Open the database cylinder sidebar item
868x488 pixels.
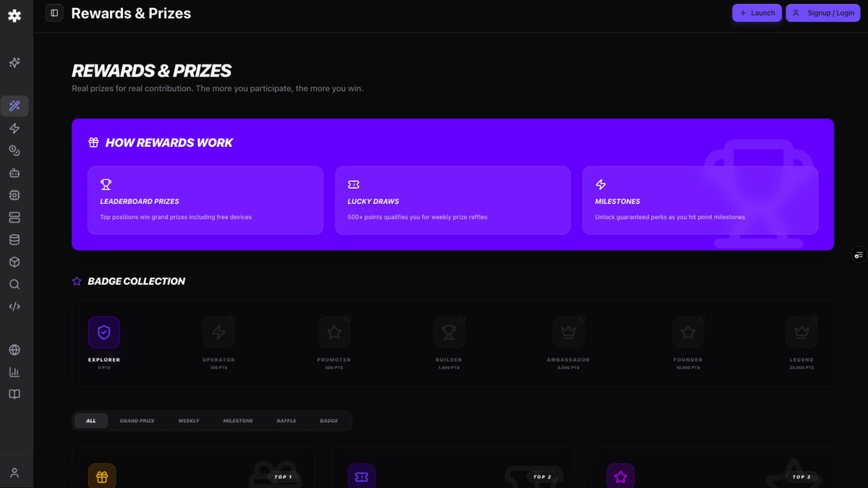[14, 240]
